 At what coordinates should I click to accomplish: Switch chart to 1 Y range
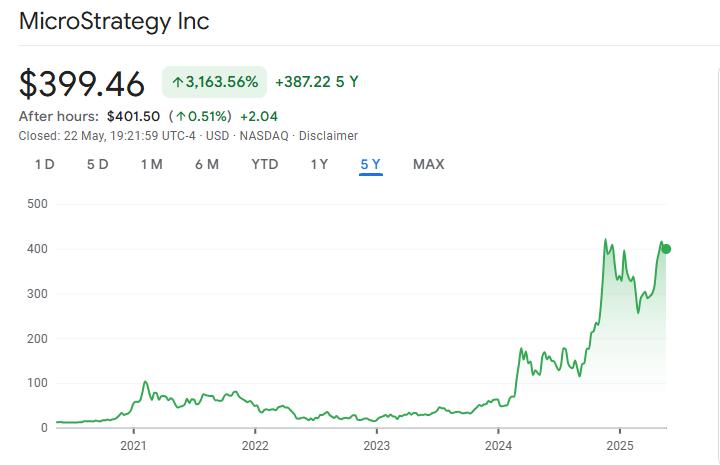tap(319, 164)
